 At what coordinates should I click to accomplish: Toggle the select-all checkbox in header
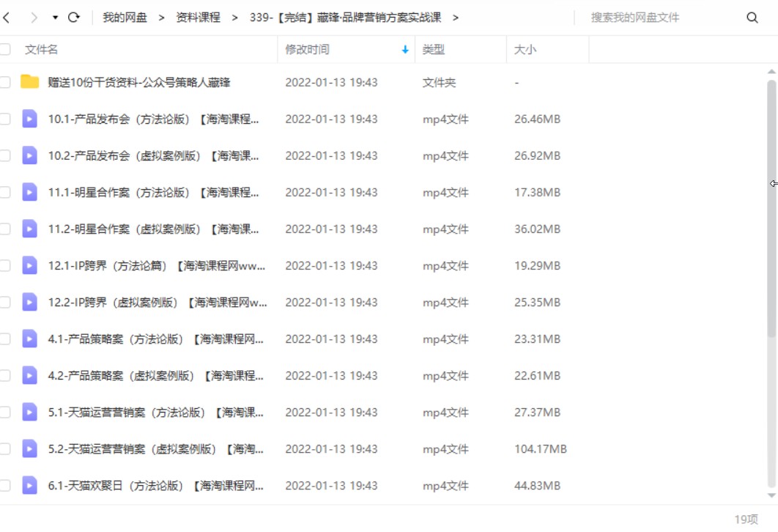click(5, 49)
